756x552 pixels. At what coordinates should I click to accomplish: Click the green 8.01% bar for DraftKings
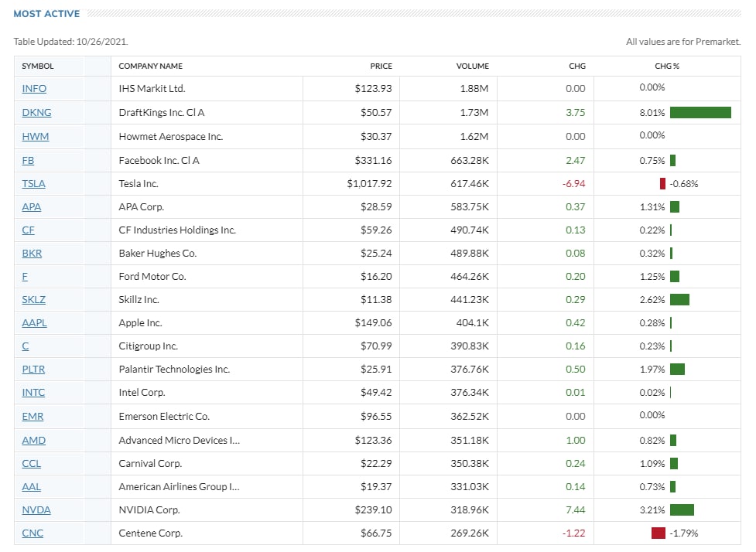pyautogui.click(x=700, y=113)
